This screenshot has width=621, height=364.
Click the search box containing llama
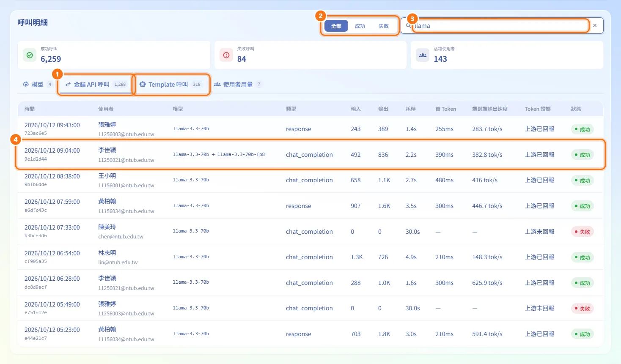click(x=502, y=25)
